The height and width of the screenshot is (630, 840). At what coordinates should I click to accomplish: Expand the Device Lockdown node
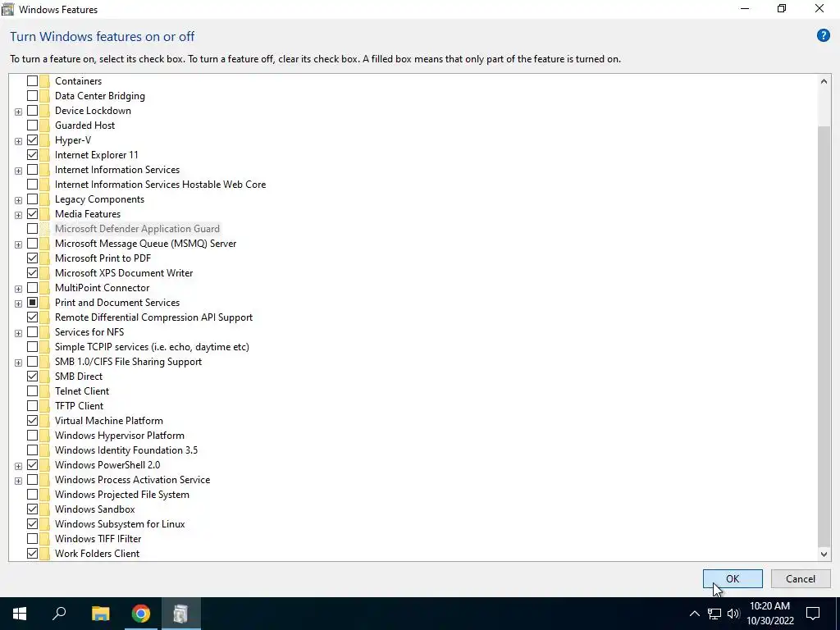click(18, 112)
